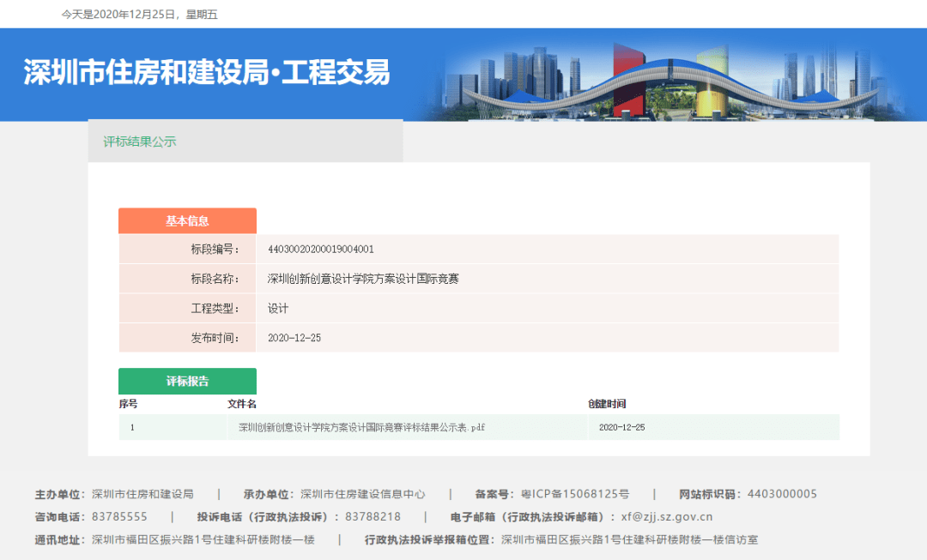Select the 基本信息 section header
The width and height of the screenshot is (927, 560).
pyautogui.click(x=187, y=221)
